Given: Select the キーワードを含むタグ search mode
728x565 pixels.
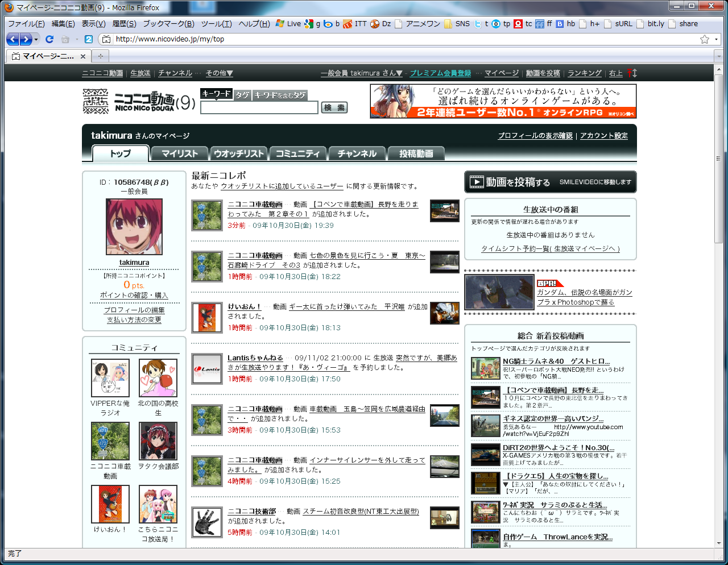Looking at the screenshot, I should click(x=280, y=95).
